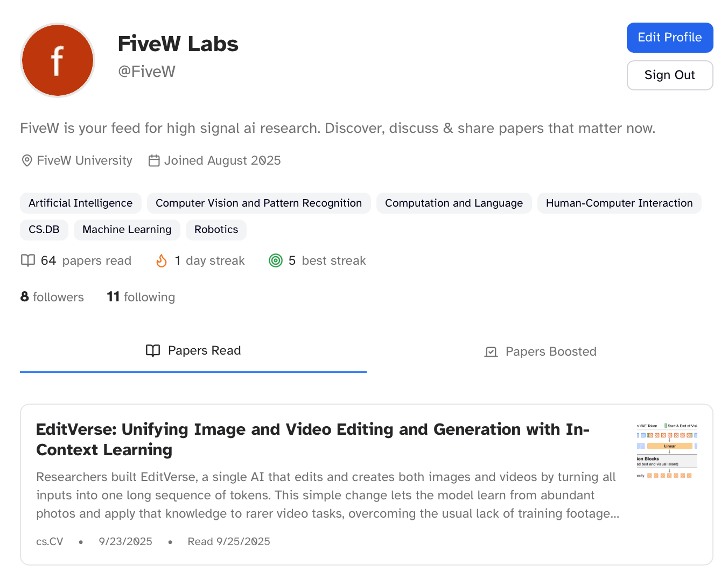Click the open book papers read icon
Screen dimensions: 728x572
28,261
